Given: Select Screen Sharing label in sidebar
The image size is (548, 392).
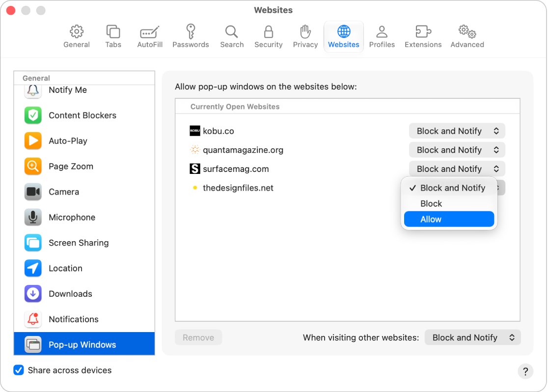Looking at the screenshot, I should 79,243.
